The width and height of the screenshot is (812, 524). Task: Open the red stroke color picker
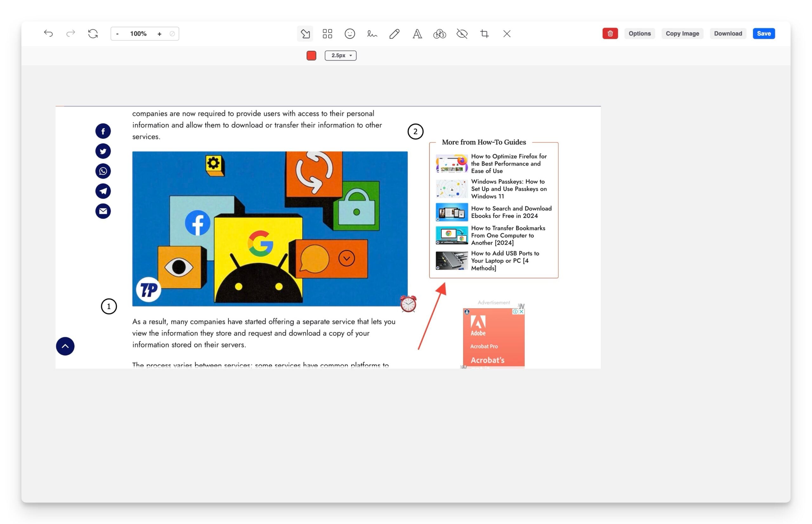(311, 56)
